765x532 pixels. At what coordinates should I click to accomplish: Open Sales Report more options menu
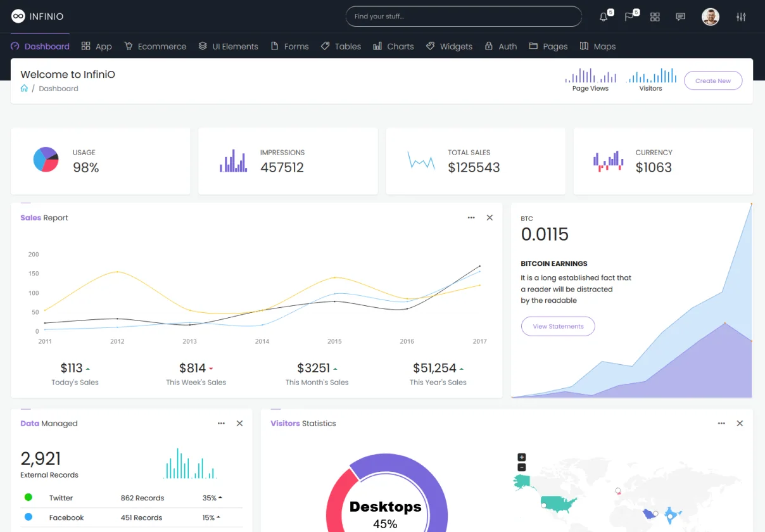(x=471, y=217)
